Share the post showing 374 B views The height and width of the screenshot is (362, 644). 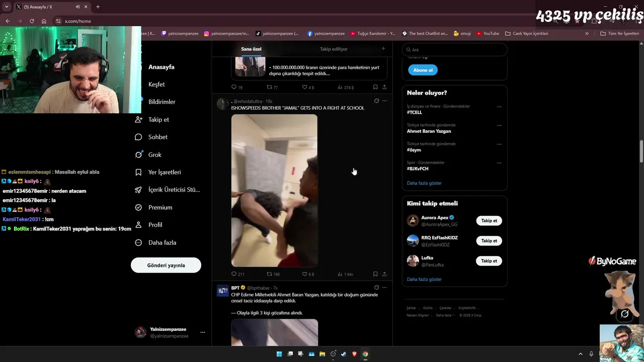click(x=384, y=87)
